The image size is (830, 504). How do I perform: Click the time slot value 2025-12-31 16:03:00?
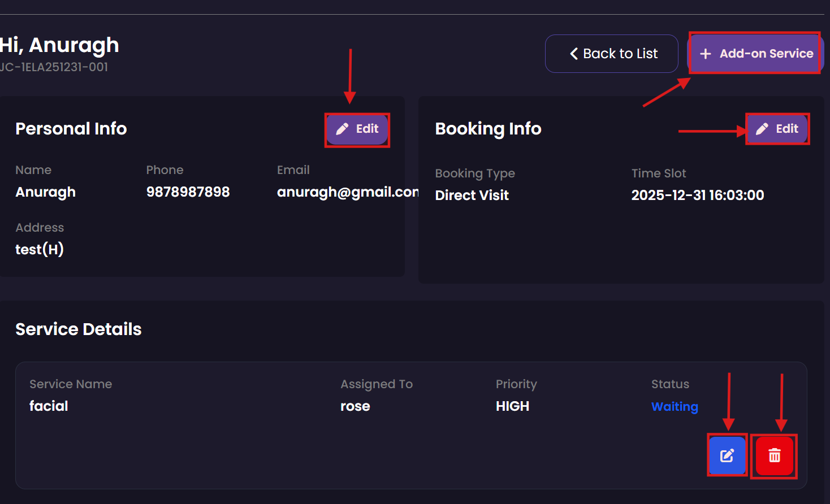click(697, 195)
